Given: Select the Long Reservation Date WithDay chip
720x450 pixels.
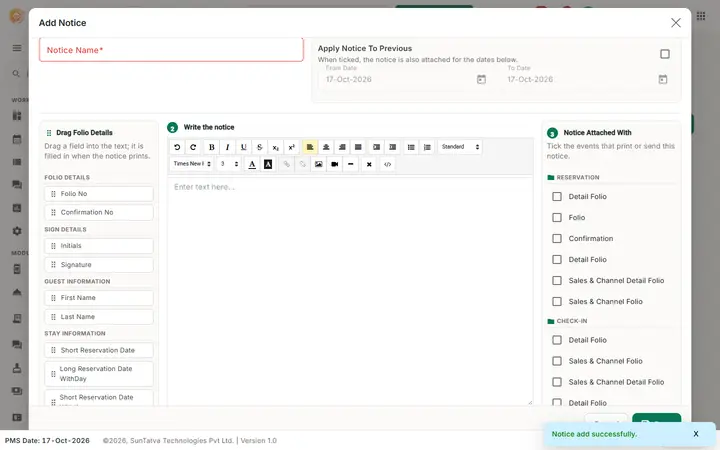Looking at the screenshot, I should pos(99,374).
